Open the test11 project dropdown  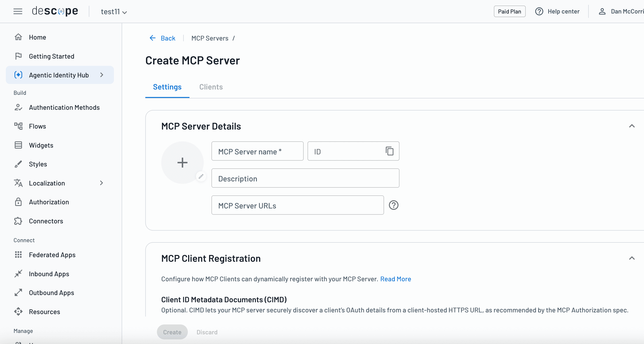coord(114,12)
